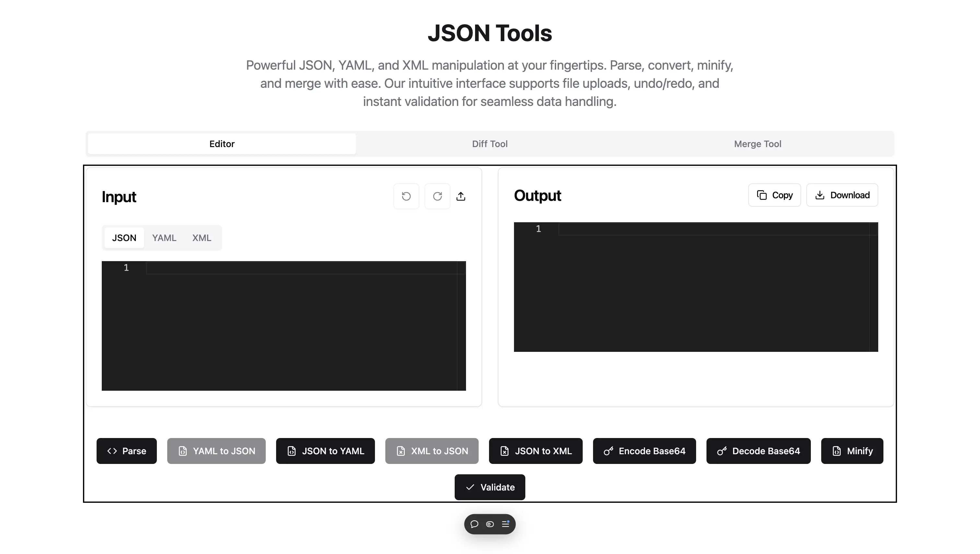Viewport: 980px width, 554px height.
Task: Select YAML input format tab
Action: (x=164, y=238)
